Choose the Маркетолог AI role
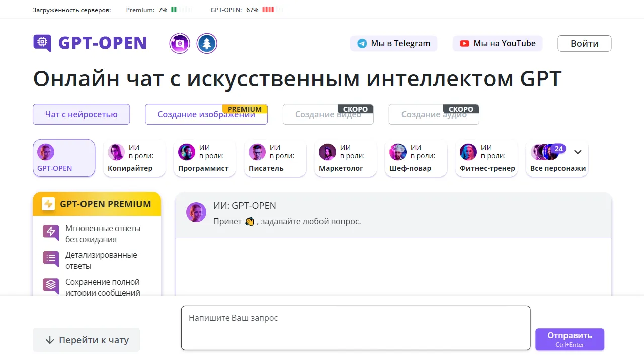 click(346, 158)
